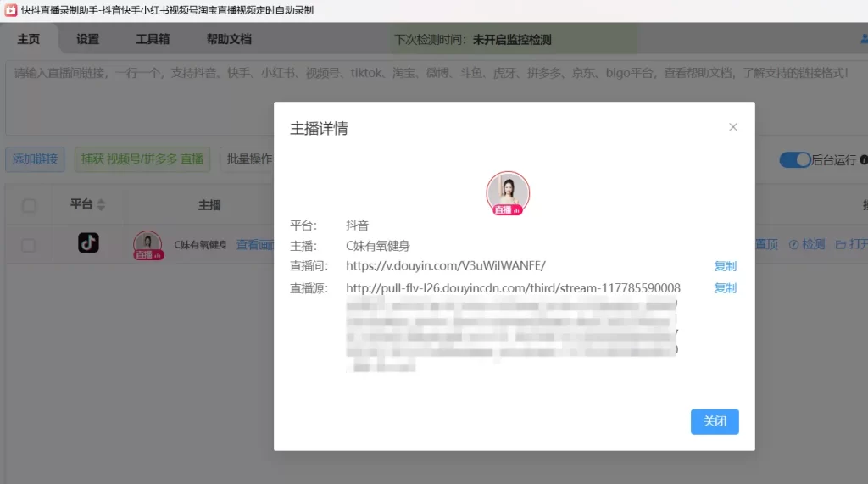Click the C妹有氧健身 avatar in the table row
Screen dimensions: 868x484
(147, 245)
